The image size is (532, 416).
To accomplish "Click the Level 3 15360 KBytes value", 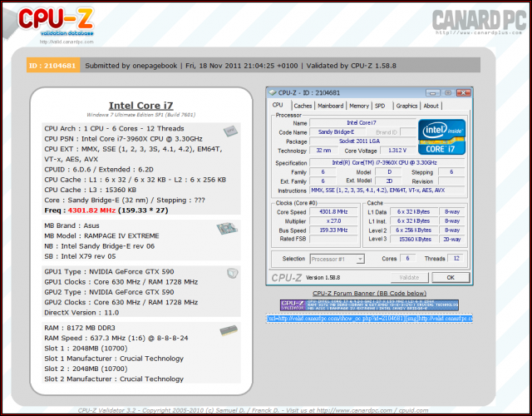I will click(x=414, y=239).
